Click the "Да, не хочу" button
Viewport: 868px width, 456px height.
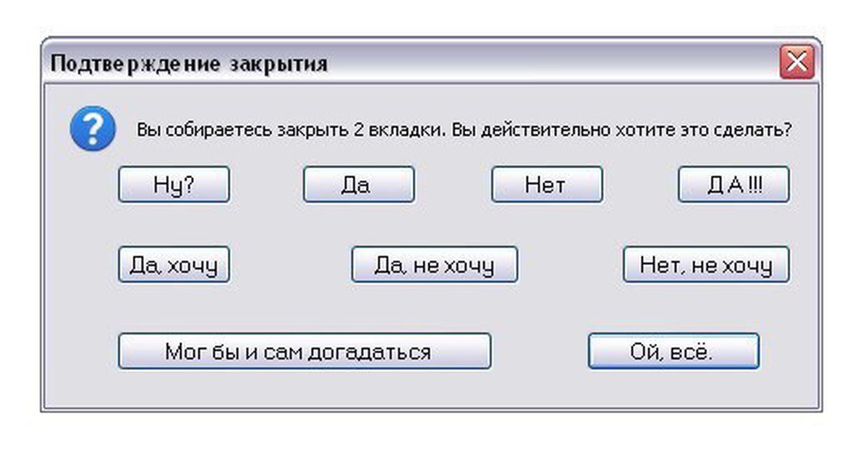pyautogui.click(x=434, y=266)
